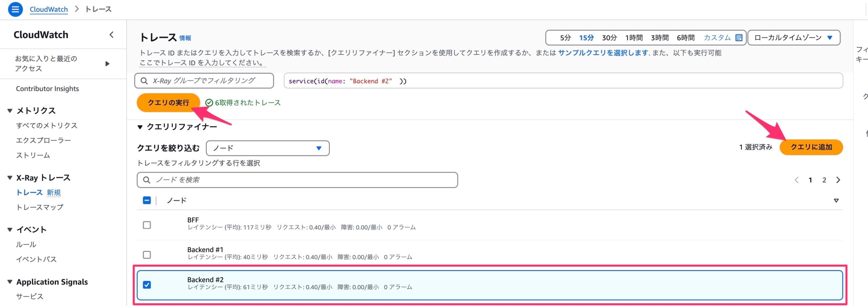Screen dimensions: 868x306
Task: Go to page 1 of nodes
Action: (810, 180)
